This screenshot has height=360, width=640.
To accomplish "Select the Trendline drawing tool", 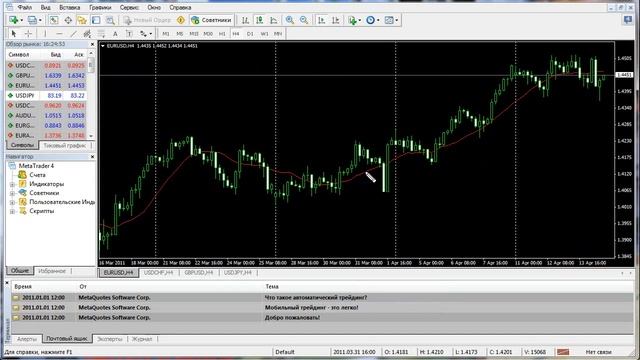I will click(x=73, y=33).
